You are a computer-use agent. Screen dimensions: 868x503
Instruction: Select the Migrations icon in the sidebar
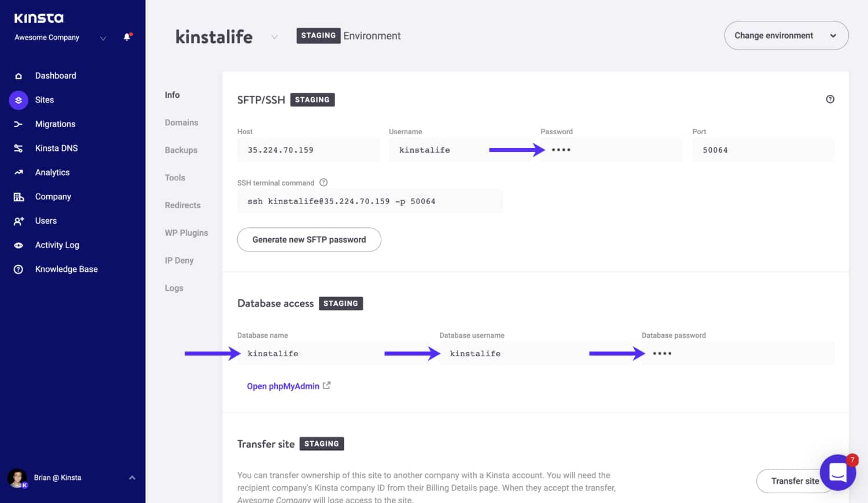[x=18, y=124]
